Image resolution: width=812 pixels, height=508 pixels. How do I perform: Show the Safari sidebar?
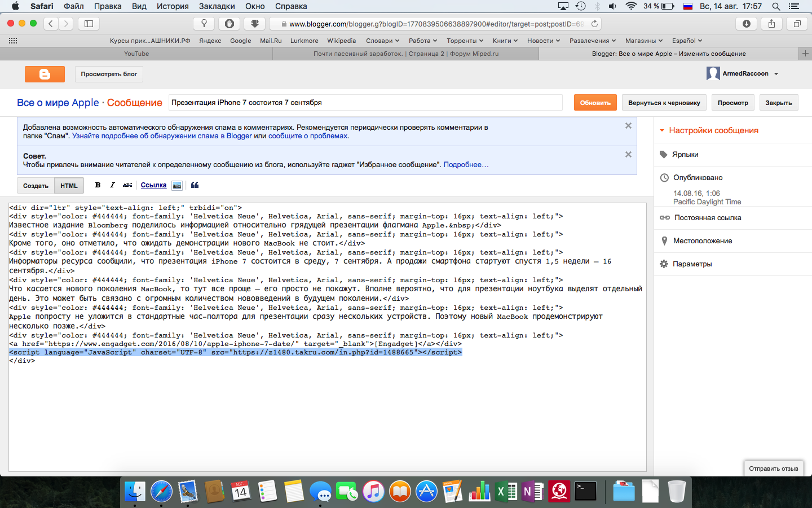pos(89,24)
